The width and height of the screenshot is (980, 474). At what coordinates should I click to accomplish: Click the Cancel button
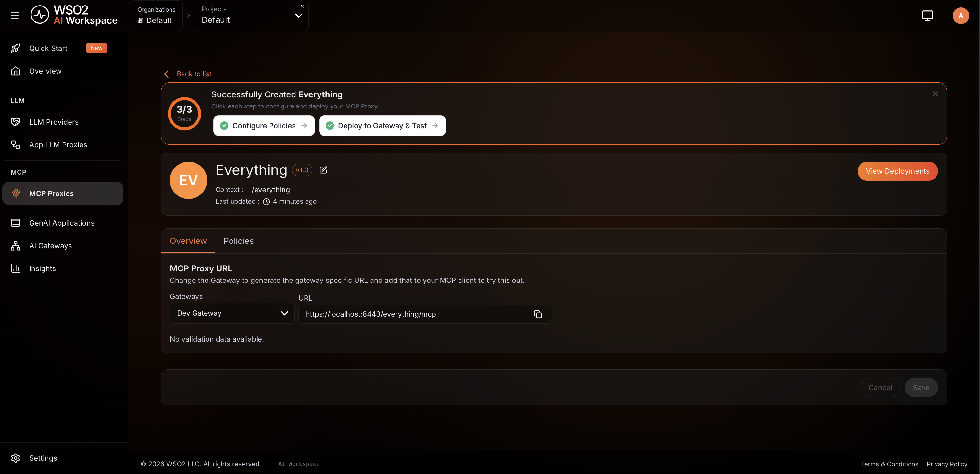pyautogui.click(x=880, y=388)
